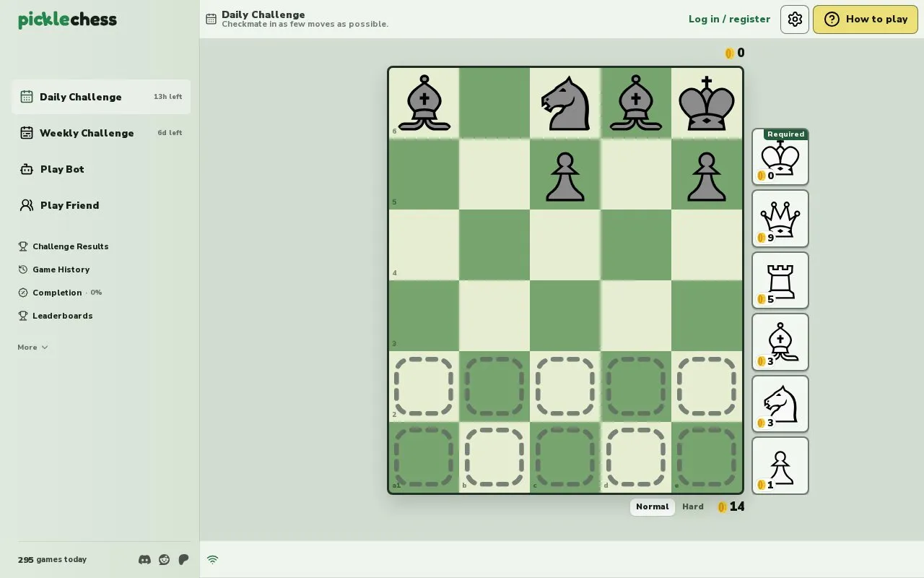Click the placement slot at e1
The width and height of the screenshot is (924, 578).
coord(707,457)
